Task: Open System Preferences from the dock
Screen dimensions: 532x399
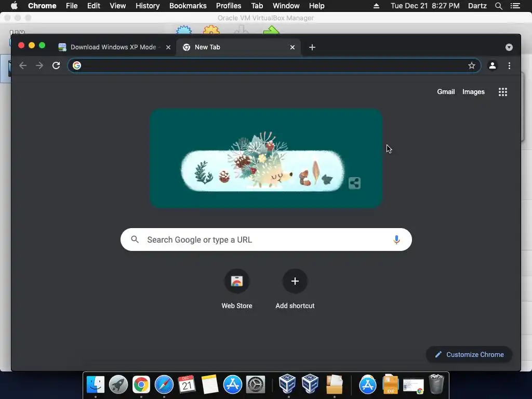Action: point(256,384)
